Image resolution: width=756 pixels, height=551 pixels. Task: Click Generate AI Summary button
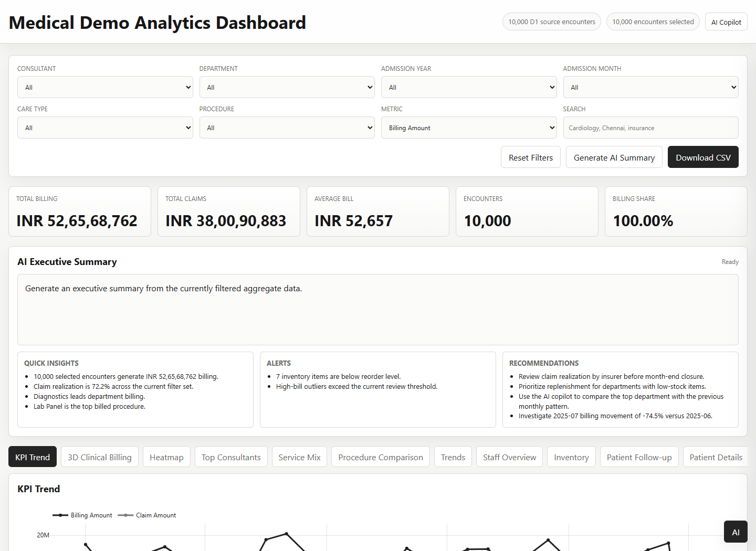[x=614, y=157]
